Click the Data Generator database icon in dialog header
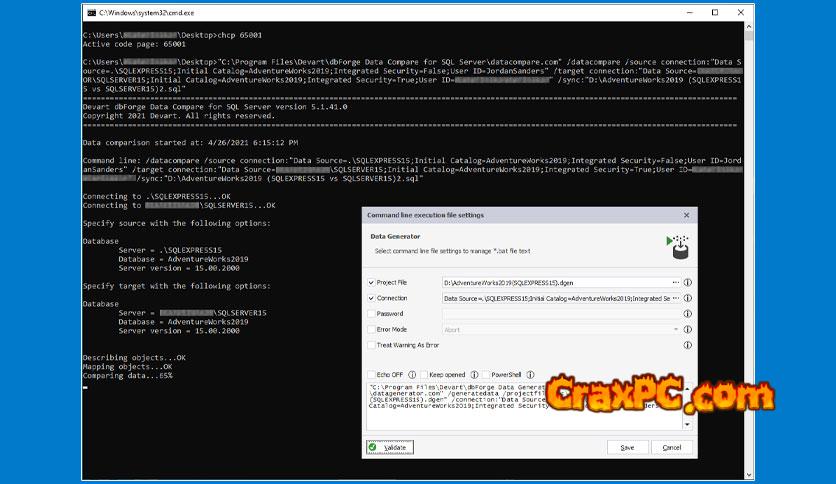The height and width of the screenshot is (484, 836). point(678,247)
